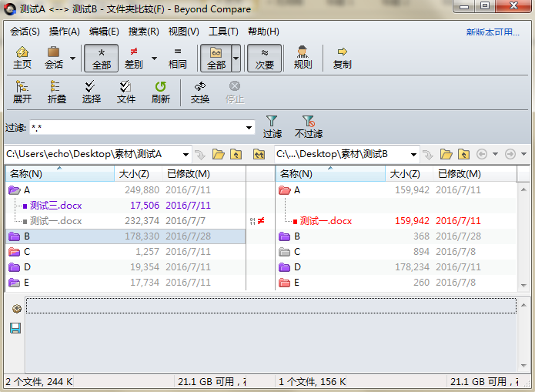Click the 交换 swap sides icon
This screenshot has width=535, height=392.
(200, 92)
